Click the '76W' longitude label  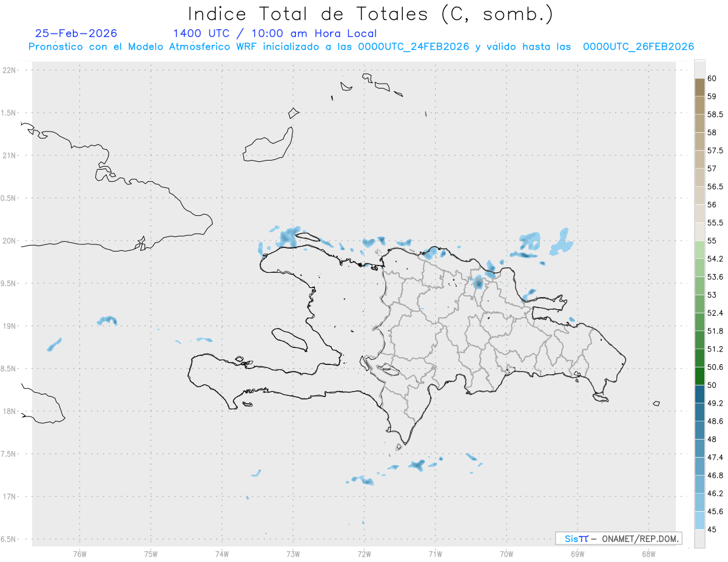pyautogui.click(x=79, y=554)
